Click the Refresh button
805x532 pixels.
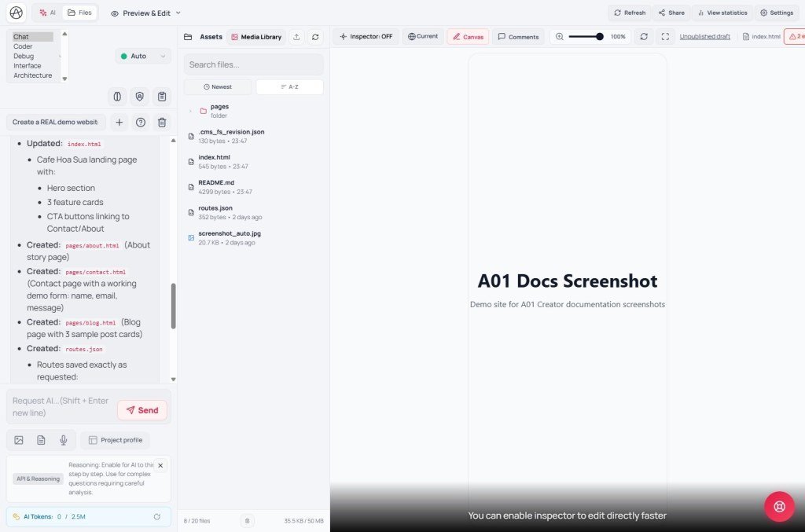(x=630, y=13)
